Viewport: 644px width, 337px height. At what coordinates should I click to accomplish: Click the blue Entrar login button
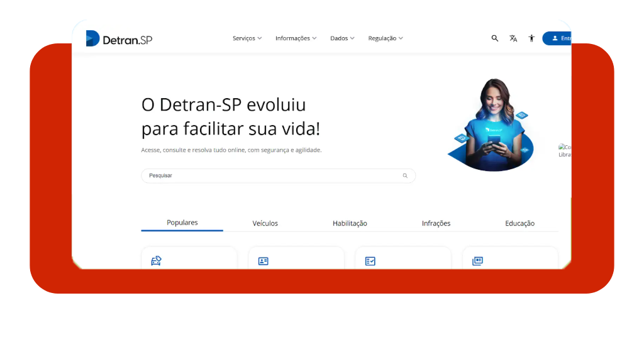pos(557,38)
